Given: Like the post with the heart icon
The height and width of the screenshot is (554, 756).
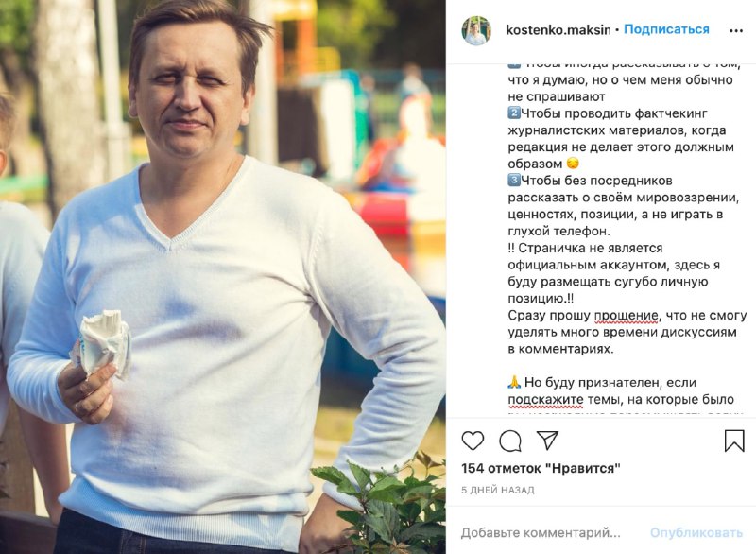Looking at the screenshot, I should point(472,441).
